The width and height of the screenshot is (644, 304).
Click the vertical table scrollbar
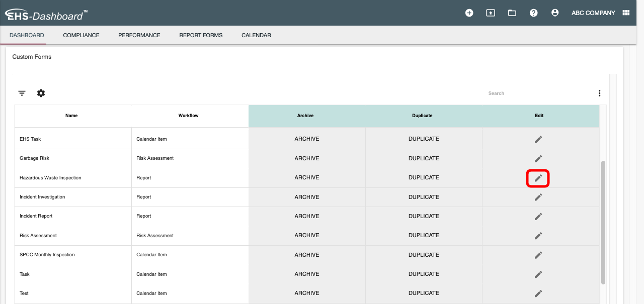[x=603, y=221]
